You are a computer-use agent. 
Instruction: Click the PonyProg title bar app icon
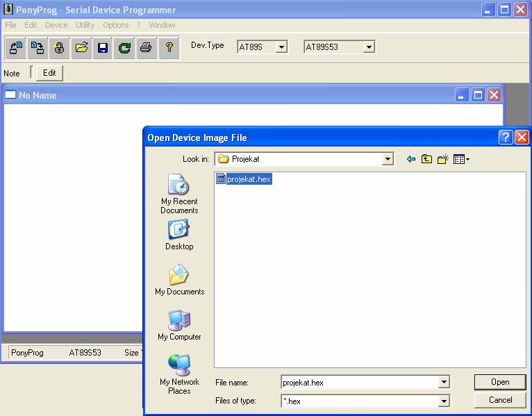pos(8,9)
